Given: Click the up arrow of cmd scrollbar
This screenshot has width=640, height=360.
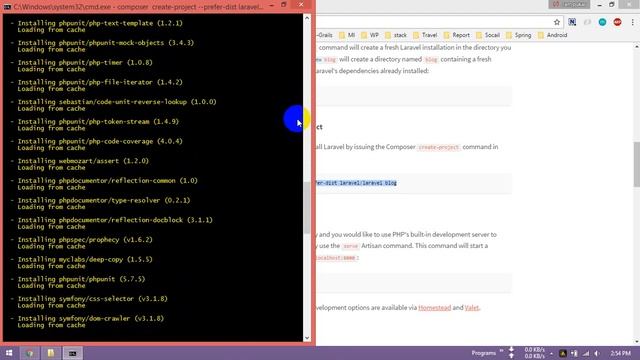Looking at the screenshot, I should point(307,18).
